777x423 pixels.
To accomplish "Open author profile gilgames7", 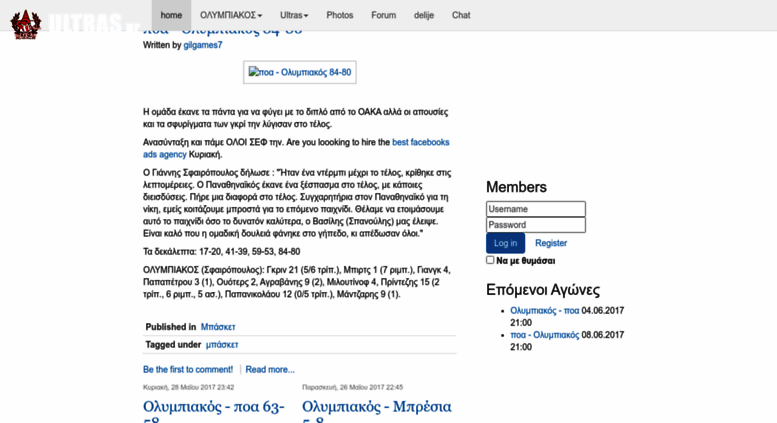I will pos(203,45).
